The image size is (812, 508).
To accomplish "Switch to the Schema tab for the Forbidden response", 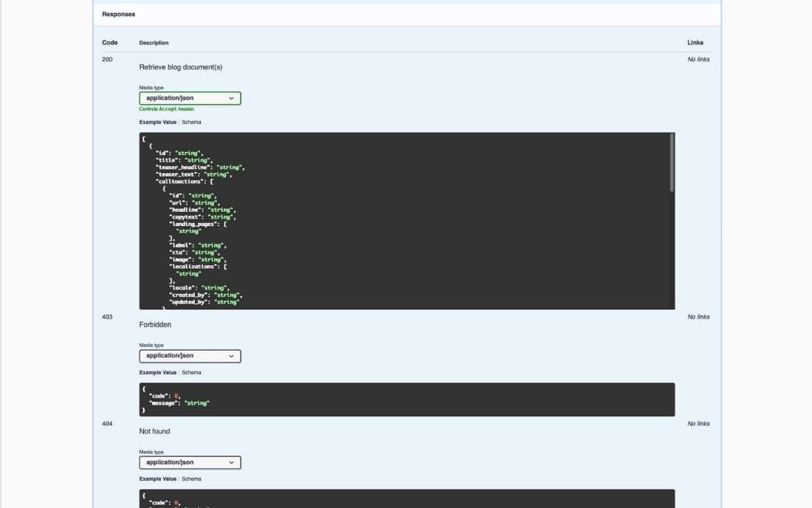I will (x=192, y=372).
